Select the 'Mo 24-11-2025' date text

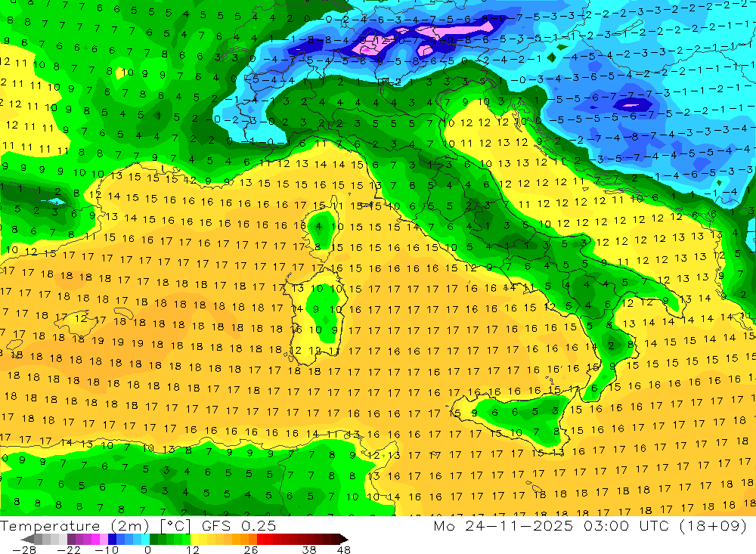point(503,526)
